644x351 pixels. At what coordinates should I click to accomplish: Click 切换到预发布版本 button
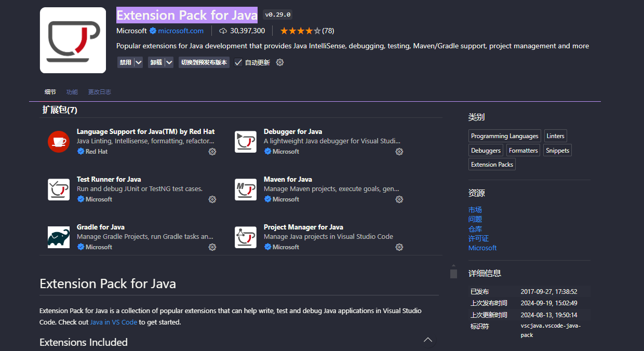pos(204,62)
